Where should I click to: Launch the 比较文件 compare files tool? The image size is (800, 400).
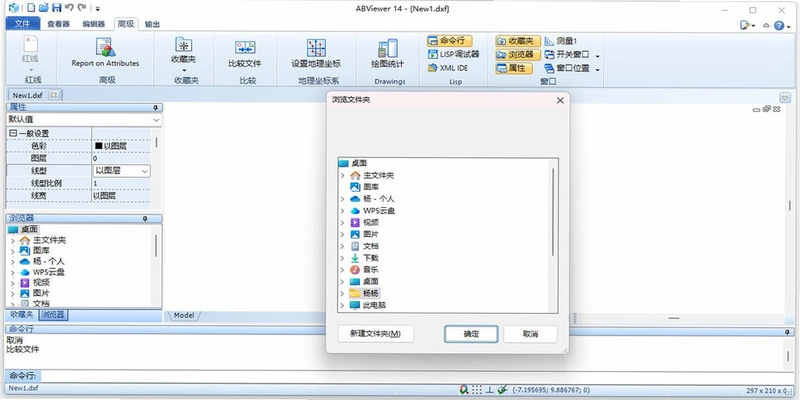[244, 53]
